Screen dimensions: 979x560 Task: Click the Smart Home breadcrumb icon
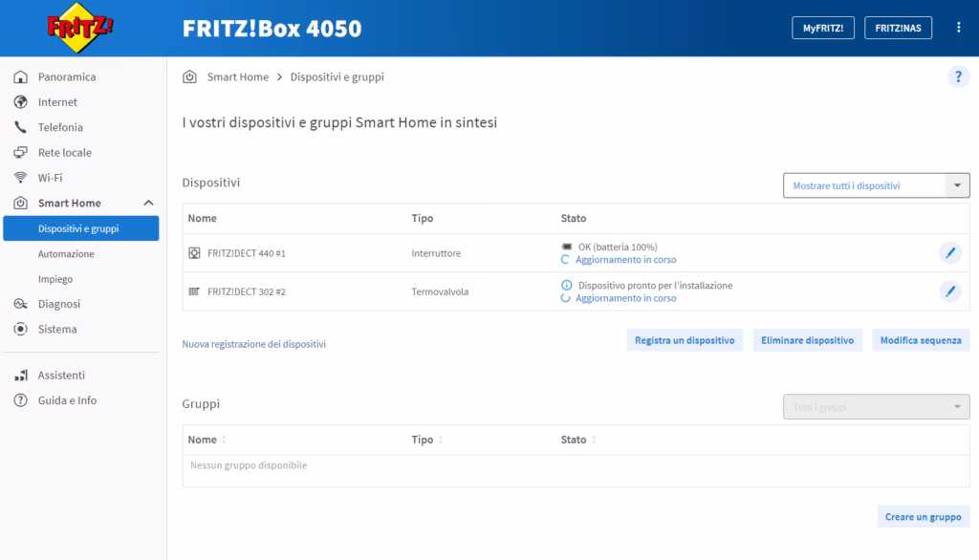[x=190, y=76]
